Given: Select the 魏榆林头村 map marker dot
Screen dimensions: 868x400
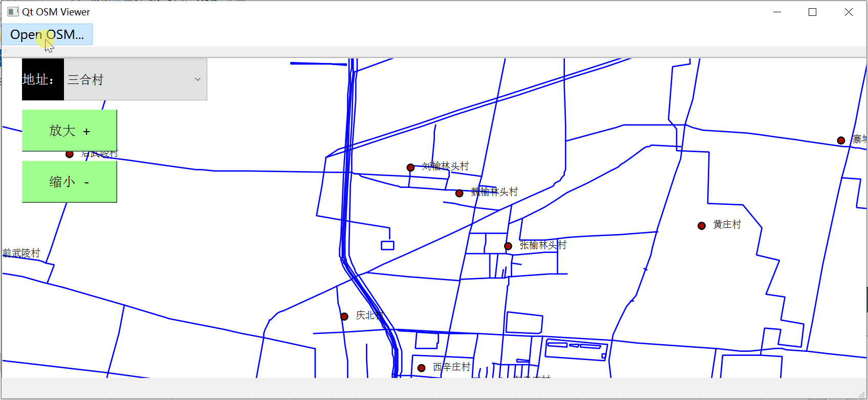Looking at the screenshot, I should [460, 193].
